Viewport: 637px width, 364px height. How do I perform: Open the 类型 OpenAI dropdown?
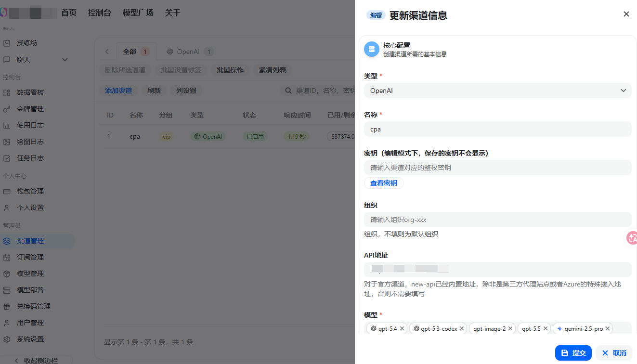pos(497,91)
